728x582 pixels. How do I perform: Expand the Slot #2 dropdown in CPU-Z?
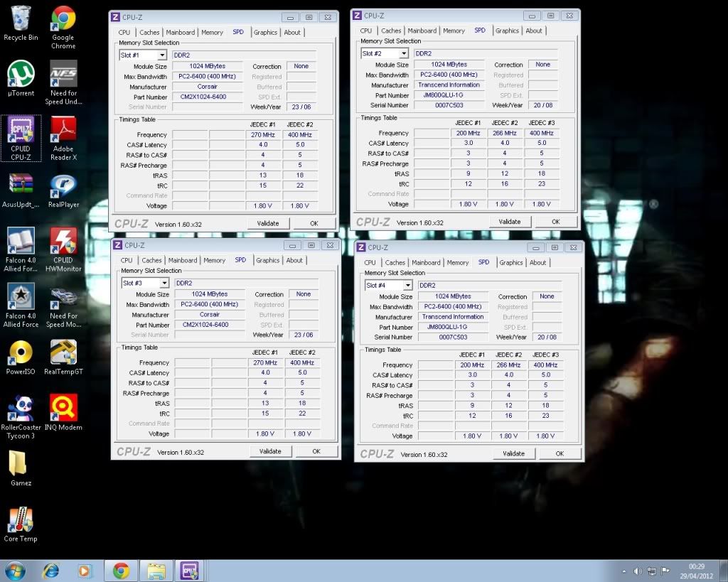[404, 53]
